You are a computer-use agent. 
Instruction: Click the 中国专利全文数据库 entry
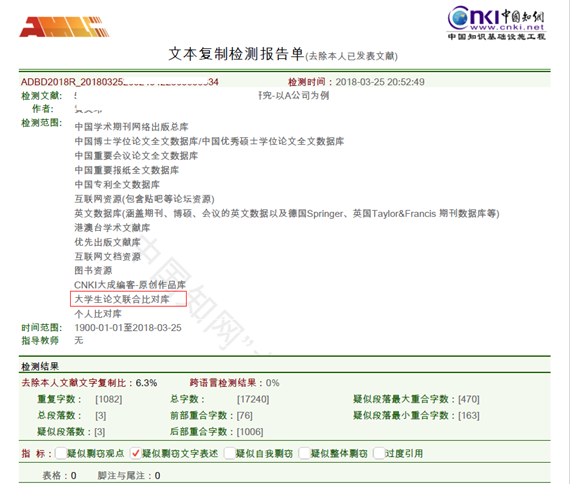point(117,184)
